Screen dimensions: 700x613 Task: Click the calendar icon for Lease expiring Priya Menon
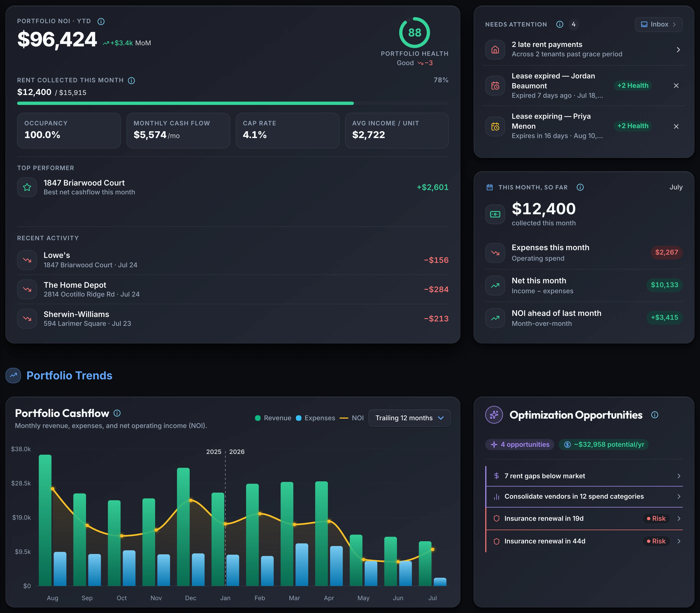[495, 127]
